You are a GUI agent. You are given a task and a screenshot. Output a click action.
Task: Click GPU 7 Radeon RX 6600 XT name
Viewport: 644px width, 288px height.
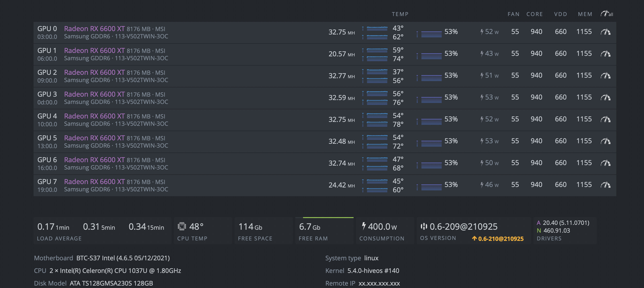(x=94, y=182)
